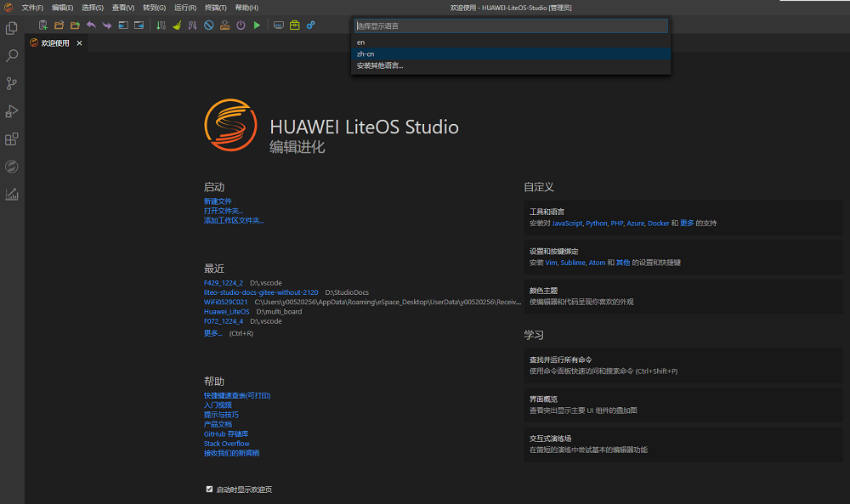Open the Extensions view in the activity bar

tap(11, 139)
